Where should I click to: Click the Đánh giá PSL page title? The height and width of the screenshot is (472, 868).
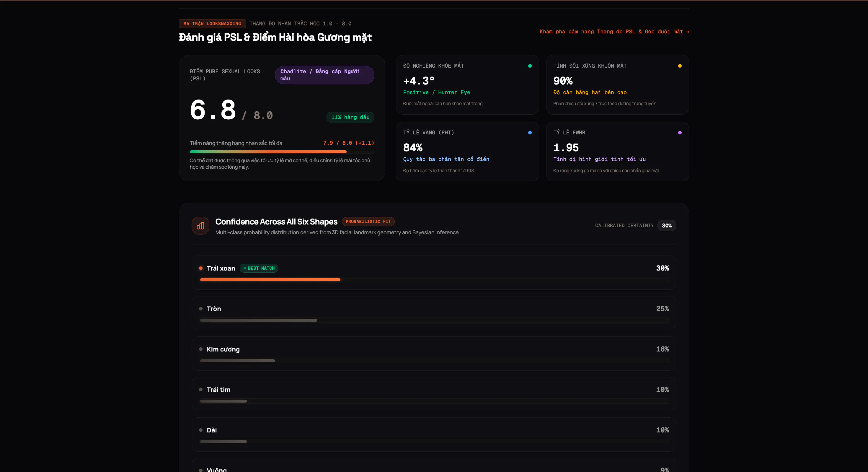pyautogui.click(x=275, y=37)
